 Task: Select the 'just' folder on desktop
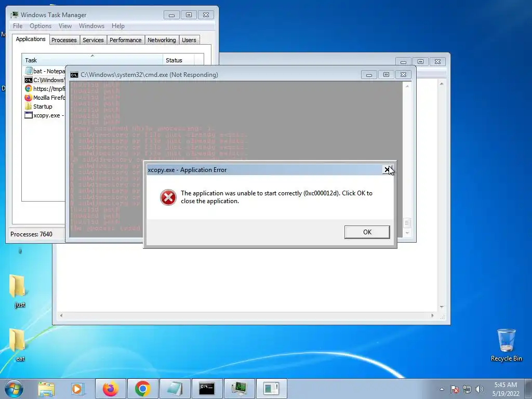pyautogui.click(x=19, y=291)
